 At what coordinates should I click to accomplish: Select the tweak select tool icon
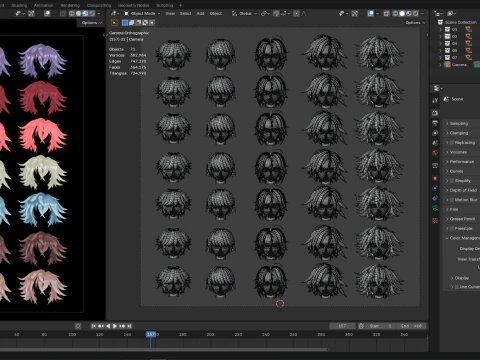[x=114, y=23]
